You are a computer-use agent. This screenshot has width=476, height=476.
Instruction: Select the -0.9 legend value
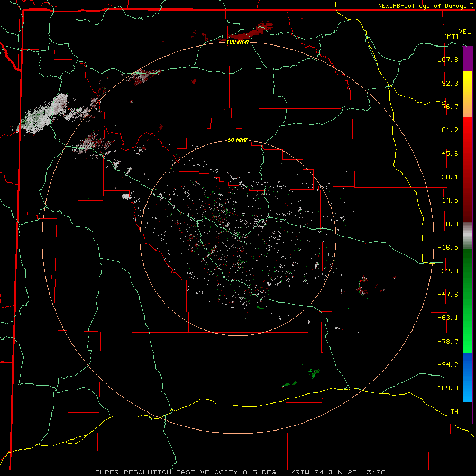coord(450,224)
